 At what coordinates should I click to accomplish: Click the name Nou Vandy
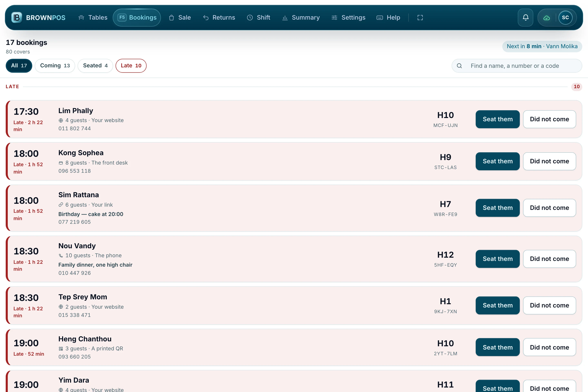click(x=77, y=246)
